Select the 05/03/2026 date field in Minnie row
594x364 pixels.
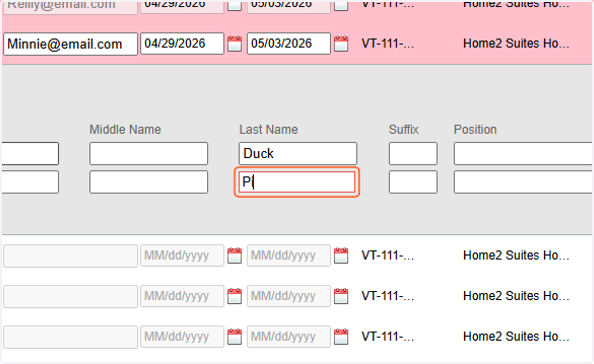[289, 44]
